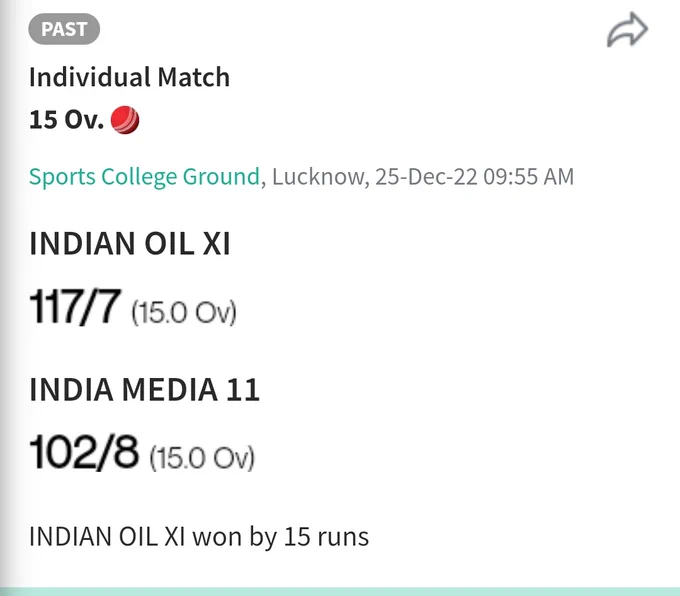Click the red cricket ball icon
Screen dimensions: 680x596
click(125, 120)
